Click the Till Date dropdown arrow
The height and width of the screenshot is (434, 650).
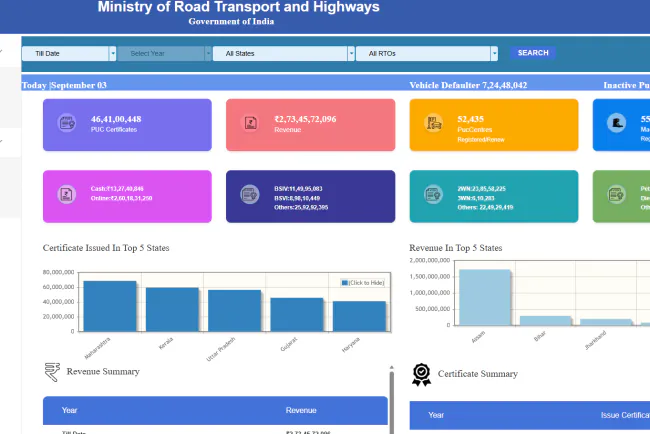pos(113,53)
